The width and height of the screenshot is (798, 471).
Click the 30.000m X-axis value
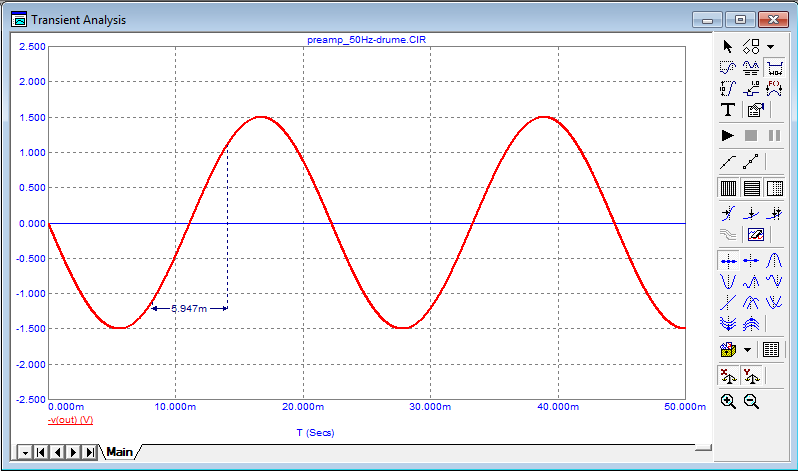click(x=430, y=407)
